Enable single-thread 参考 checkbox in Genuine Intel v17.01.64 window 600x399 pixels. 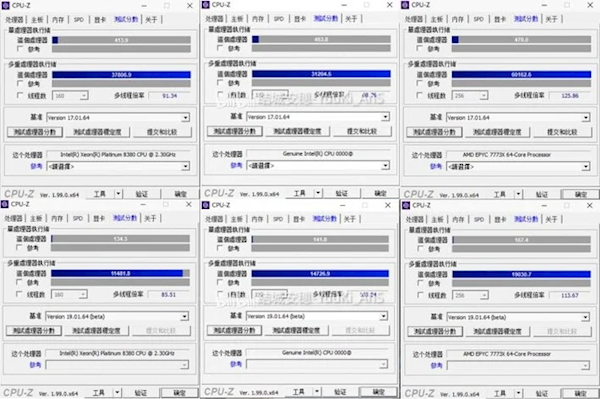220,48
